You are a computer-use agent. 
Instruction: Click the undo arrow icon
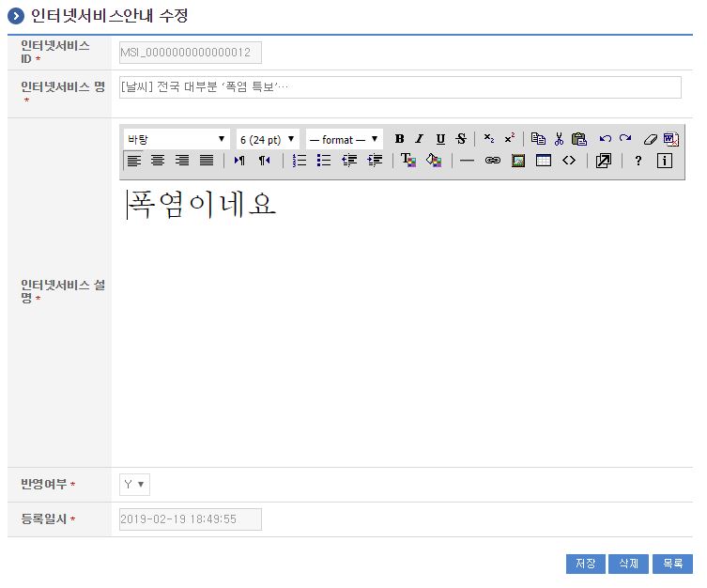tap(606, 139)
